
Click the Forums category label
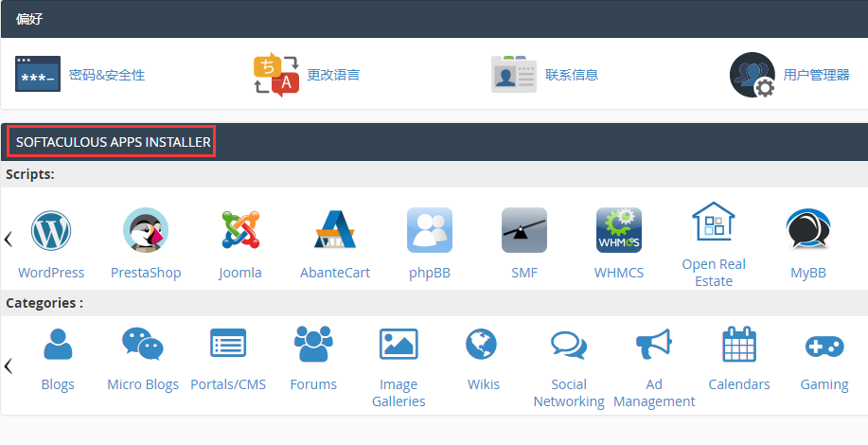coord(313,384)
